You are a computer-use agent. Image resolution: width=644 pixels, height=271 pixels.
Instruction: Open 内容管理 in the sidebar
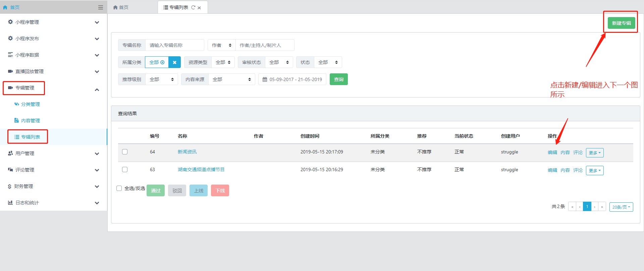tap(30, 121)
